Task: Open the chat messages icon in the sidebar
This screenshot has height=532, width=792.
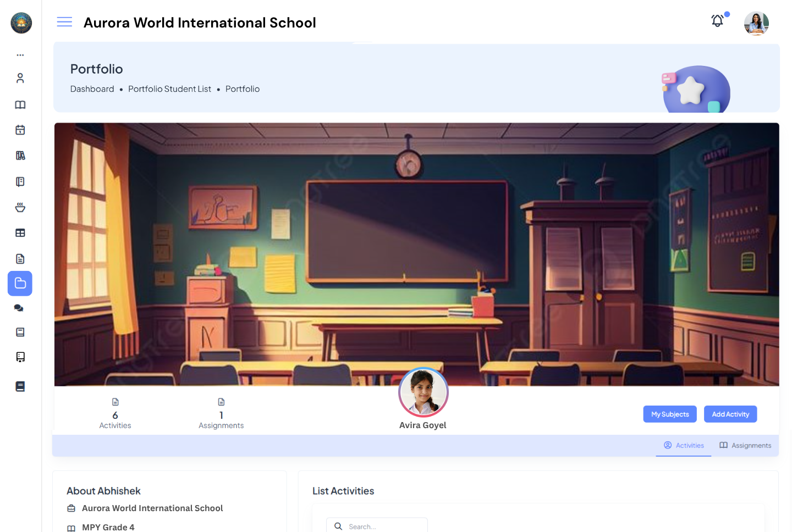Action: coord(19,308)
